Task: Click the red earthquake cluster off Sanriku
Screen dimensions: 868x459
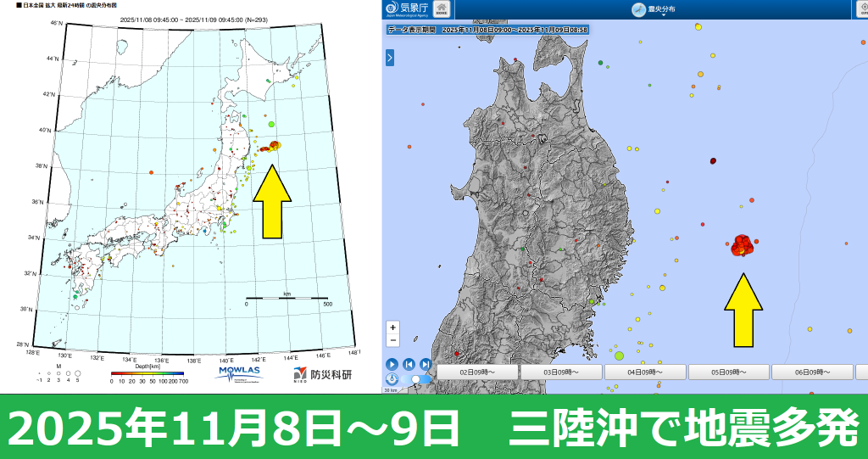Action: click(x=743, y=245)
